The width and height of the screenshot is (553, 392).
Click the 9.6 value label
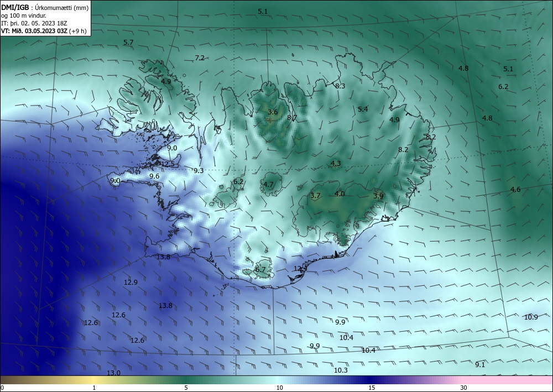click(154, 176)
